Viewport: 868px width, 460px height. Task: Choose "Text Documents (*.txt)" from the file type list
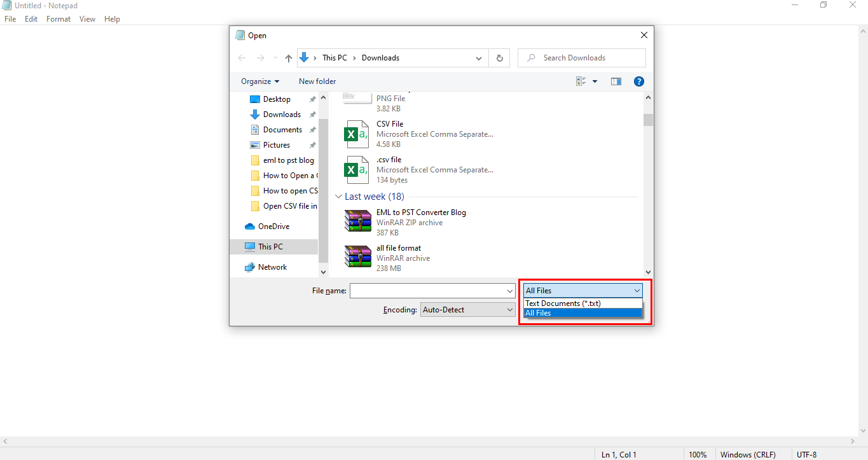coord(583,303)
